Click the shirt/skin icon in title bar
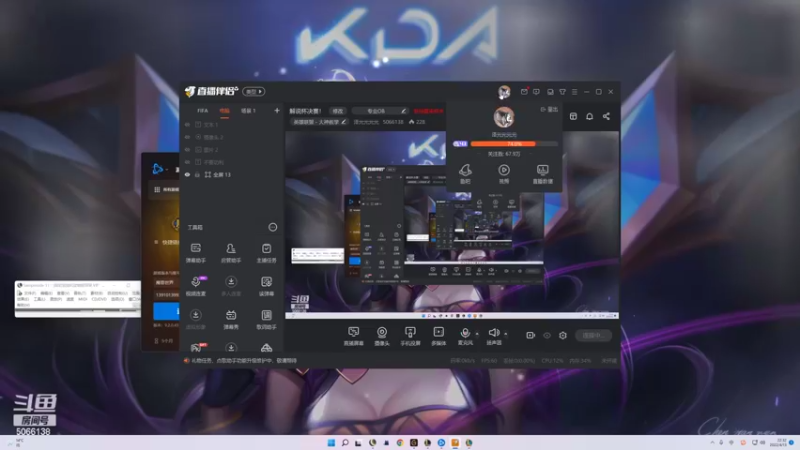This screenshot has width=800, height=450. [562, 92]
